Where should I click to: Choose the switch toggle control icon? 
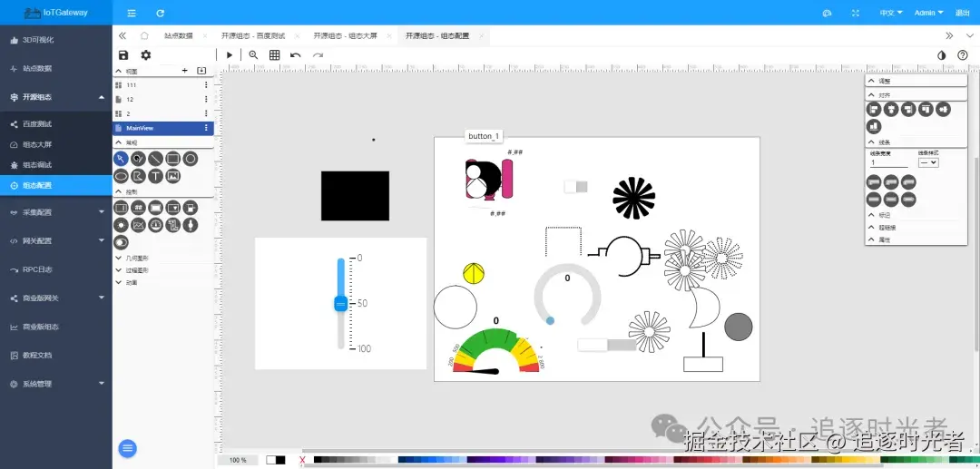[121, 242]
